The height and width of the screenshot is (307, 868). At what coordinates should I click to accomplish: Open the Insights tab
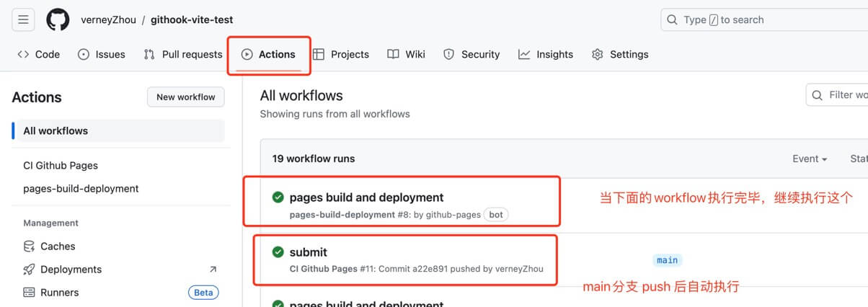pyautogui.click(x=546, y=54)
